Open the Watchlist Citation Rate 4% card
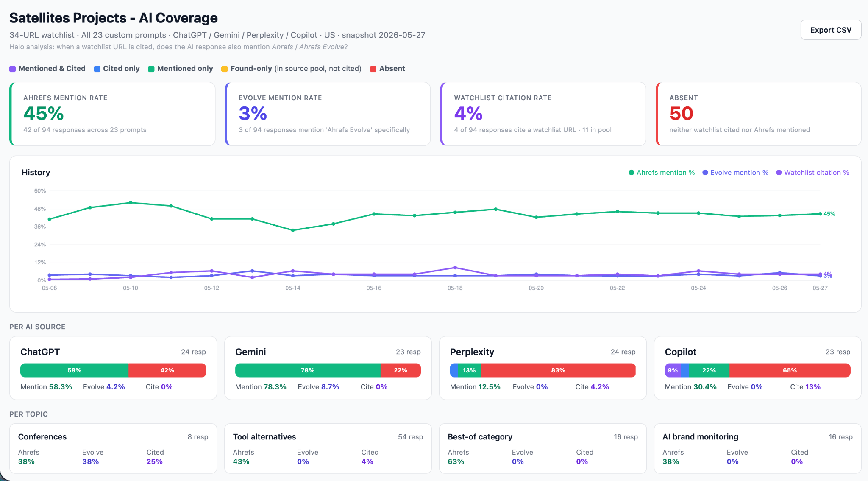Viewport: 868px width, 481px height. (543, 114)
